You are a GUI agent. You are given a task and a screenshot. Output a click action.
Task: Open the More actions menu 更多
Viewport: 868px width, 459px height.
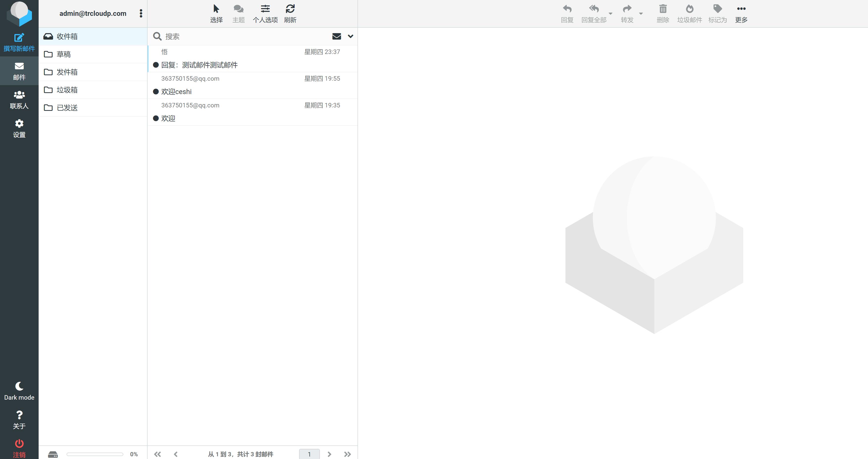pos(741,13)
